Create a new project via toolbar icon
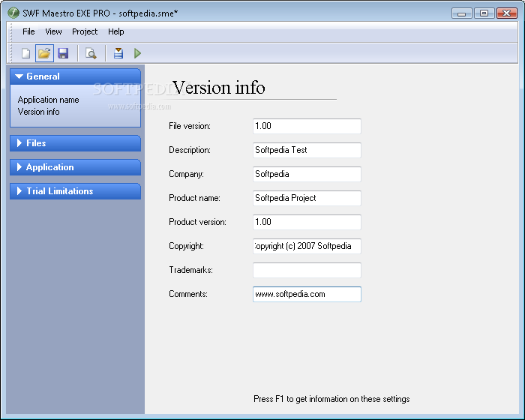The height and width of the screenshot is (420, 525). 25,53
